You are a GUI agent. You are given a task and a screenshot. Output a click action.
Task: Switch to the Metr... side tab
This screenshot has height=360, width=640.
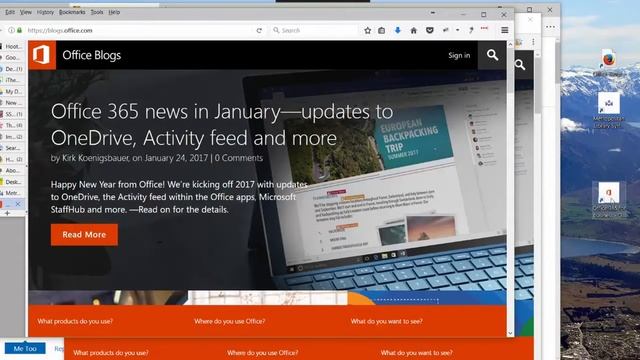[x=12, y=193]
